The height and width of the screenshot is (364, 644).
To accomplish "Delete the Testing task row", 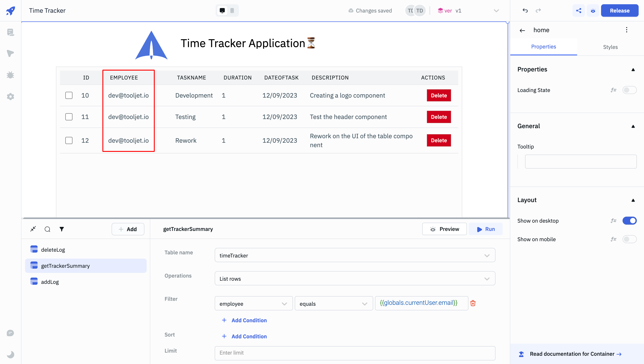I will click(439, 117).
